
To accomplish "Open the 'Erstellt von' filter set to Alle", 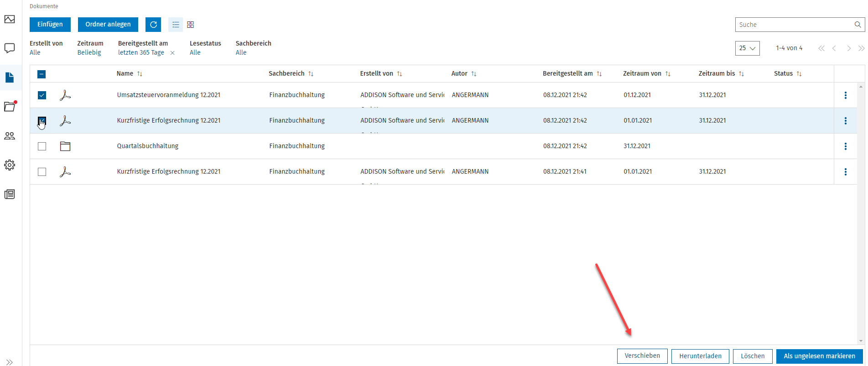I will pos(35,53).
